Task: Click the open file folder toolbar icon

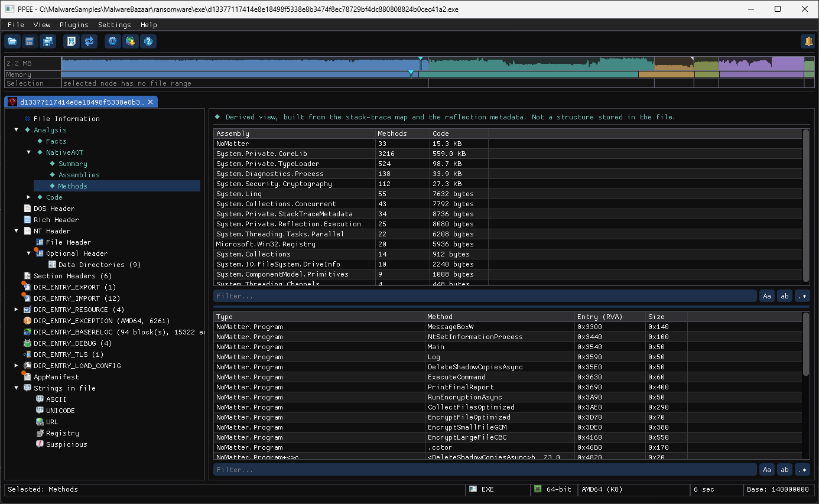Action: (12, 41)
